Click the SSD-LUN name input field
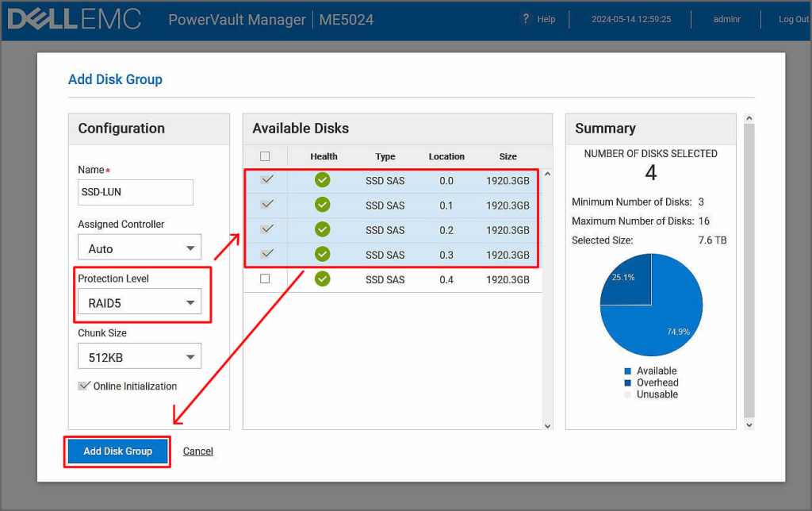 (x=136, y=192)
